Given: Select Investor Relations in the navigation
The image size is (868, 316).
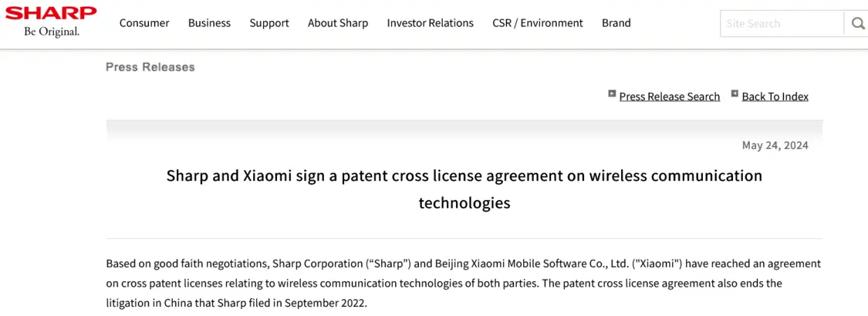Looking at the screenshot, I should pos(430,23).
